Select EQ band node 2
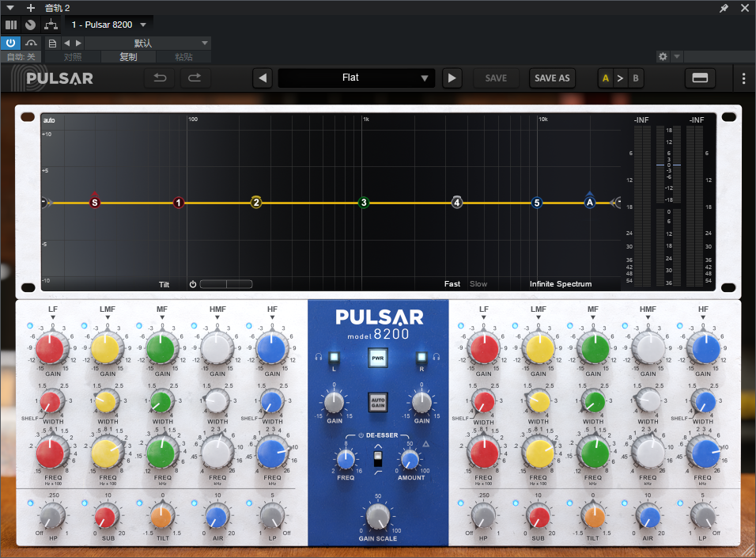Screen dimensions: 756x558 (256, 203)
